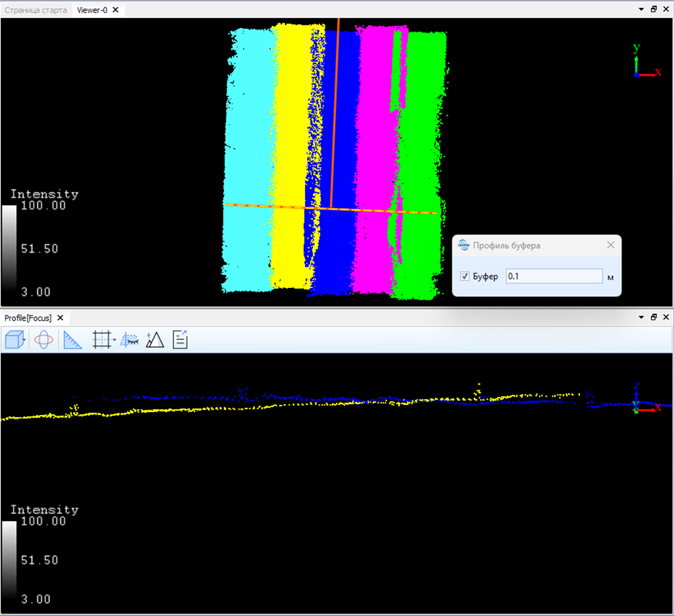Switch to the Страница старта tab
The image size is (674, 616).
point(36,10)
